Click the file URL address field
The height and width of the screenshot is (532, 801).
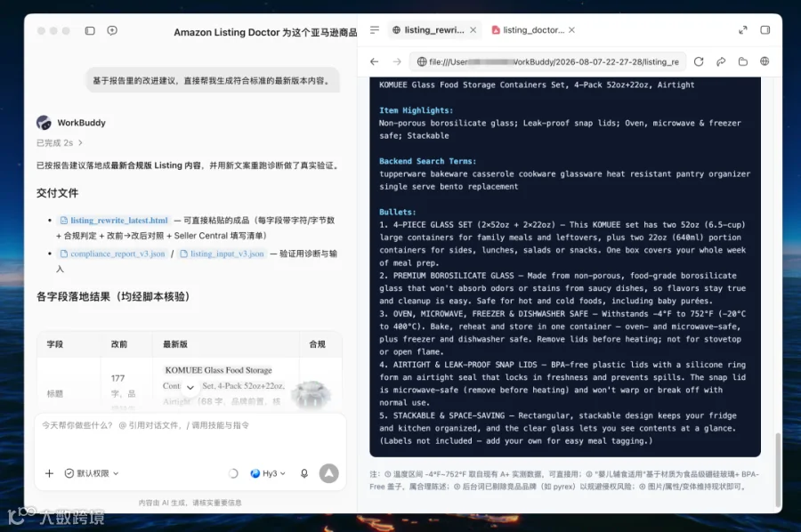click(547, 61)
